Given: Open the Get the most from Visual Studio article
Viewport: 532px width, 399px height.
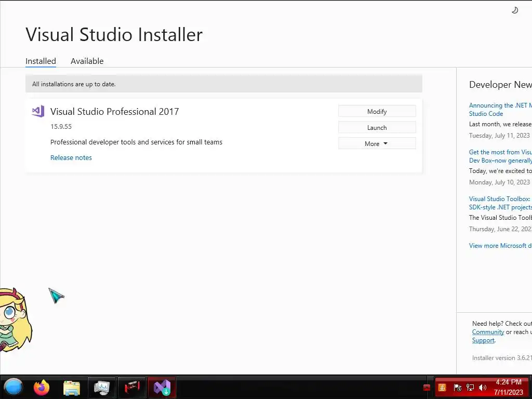Looking at the screenshot, I should [x=500, y=156].
